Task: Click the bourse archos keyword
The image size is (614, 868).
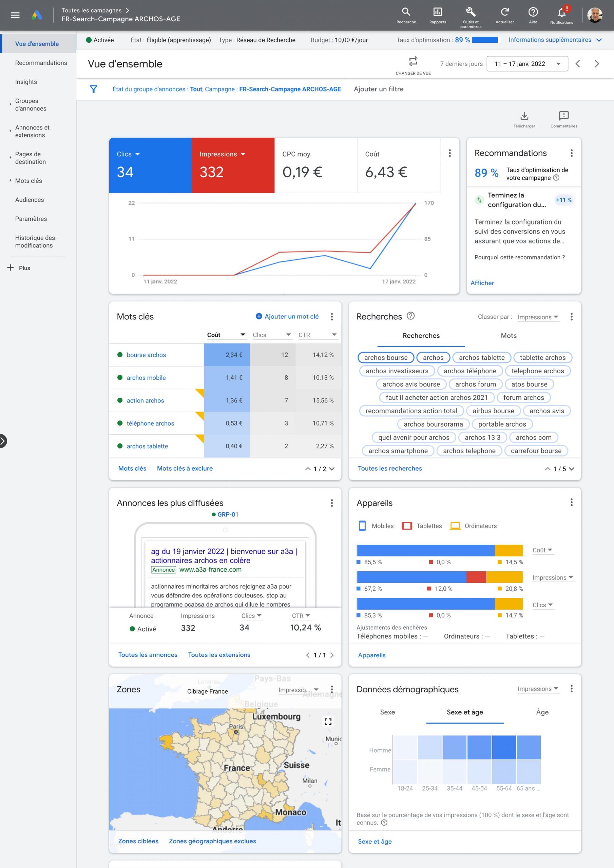Action: coord(146,355)
